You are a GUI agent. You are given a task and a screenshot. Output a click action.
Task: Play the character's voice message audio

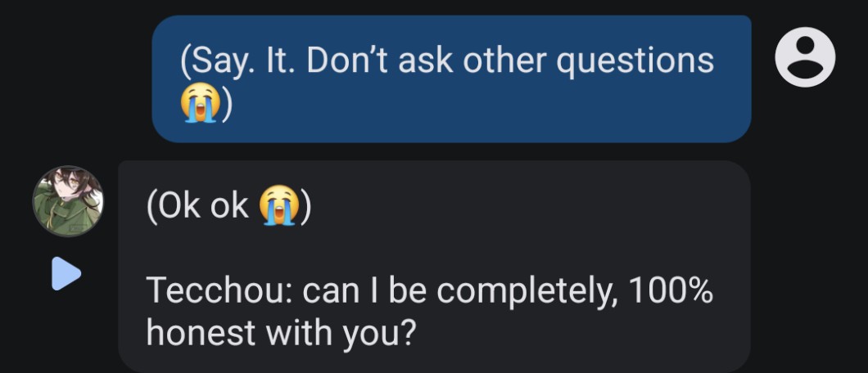66,274
